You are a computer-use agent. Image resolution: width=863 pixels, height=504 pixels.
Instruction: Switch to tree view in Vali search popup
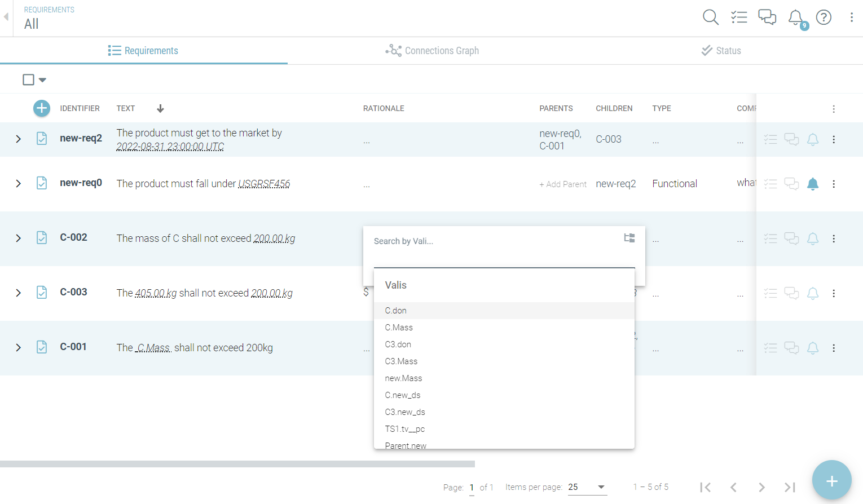point(629,238)
